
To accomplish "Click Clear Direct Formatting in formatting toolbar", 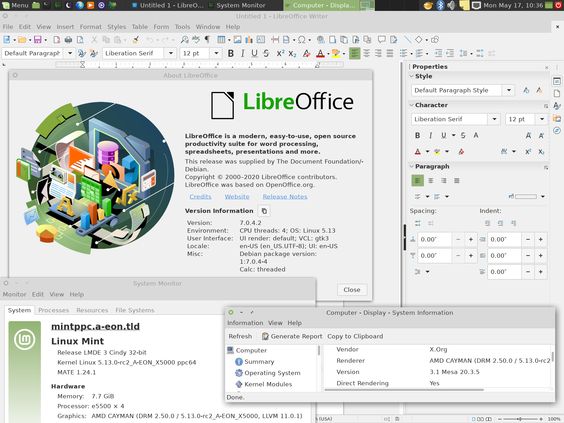I will 306,53.
